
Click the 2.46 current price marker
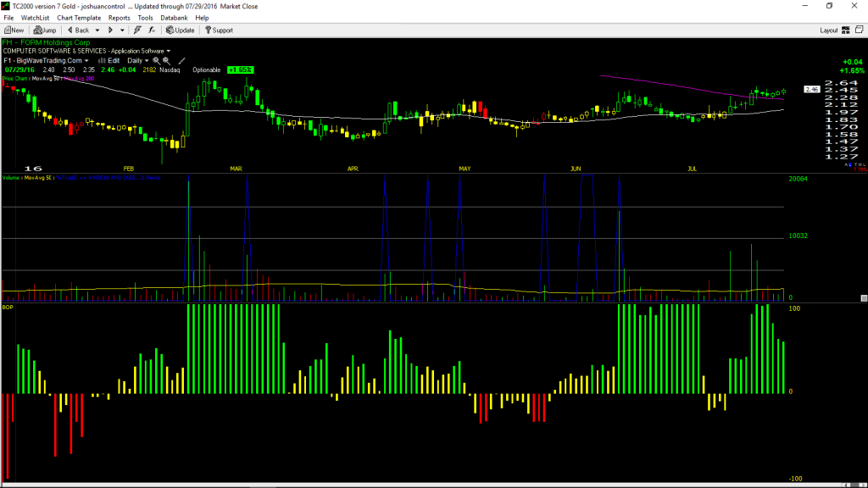coord(811,89)
